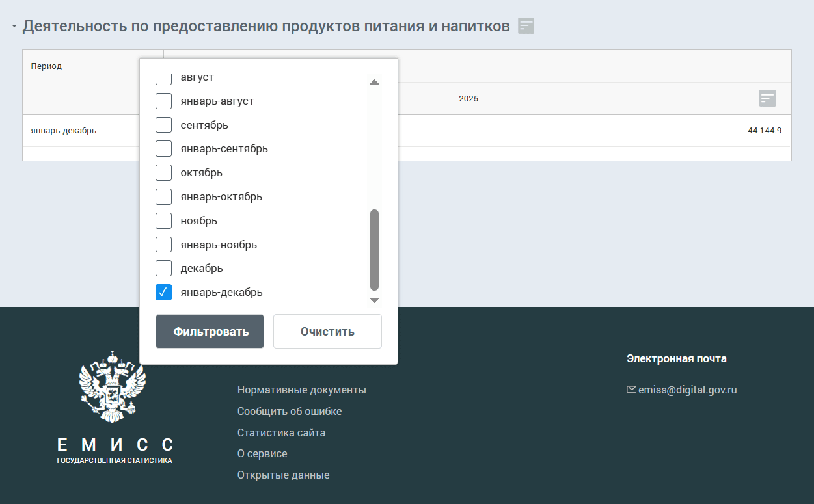Viewport: 814px width, 504px height.
Task: Click the ЕМИСС Государственная статистика text
Action: click(115, 451)
